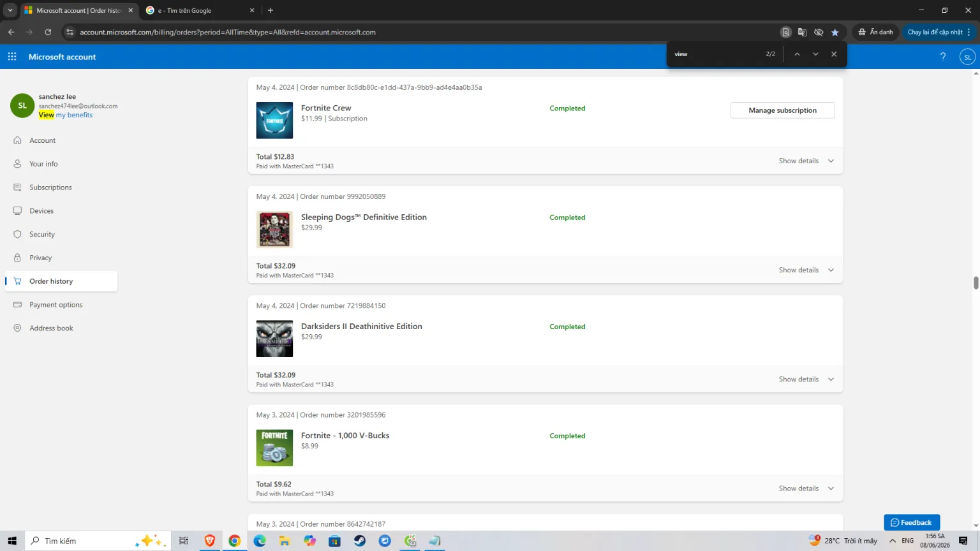Expand Show details for Darksiders II order
The image size is (980, 551).
coord(806,379)
